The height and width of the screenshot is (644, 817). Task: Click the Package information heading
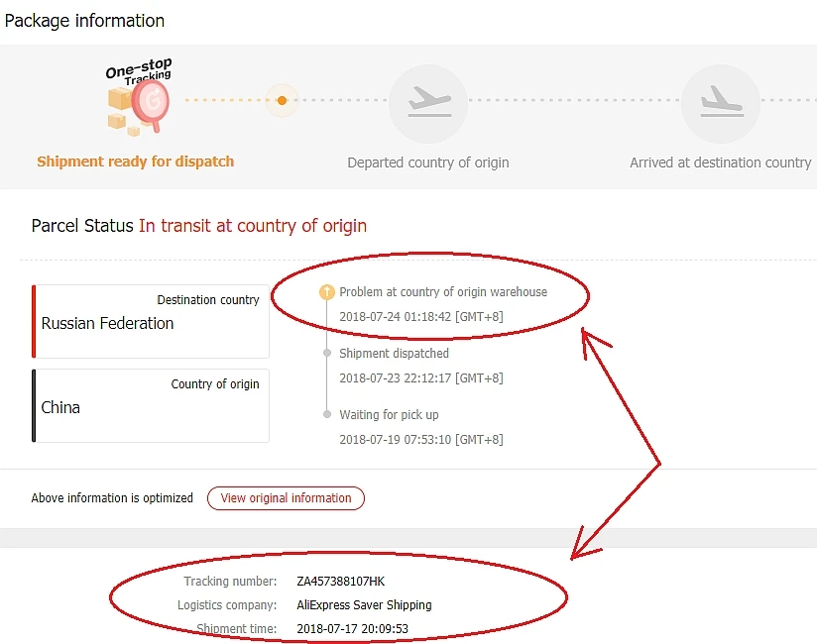click(x=85, y=20)
